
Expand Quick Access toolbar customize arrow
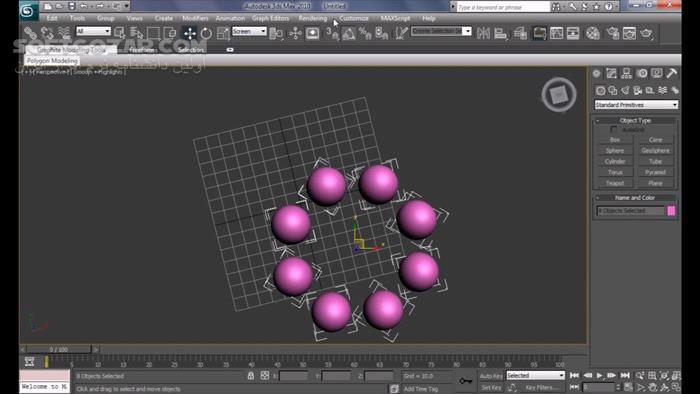coord(127,6)
